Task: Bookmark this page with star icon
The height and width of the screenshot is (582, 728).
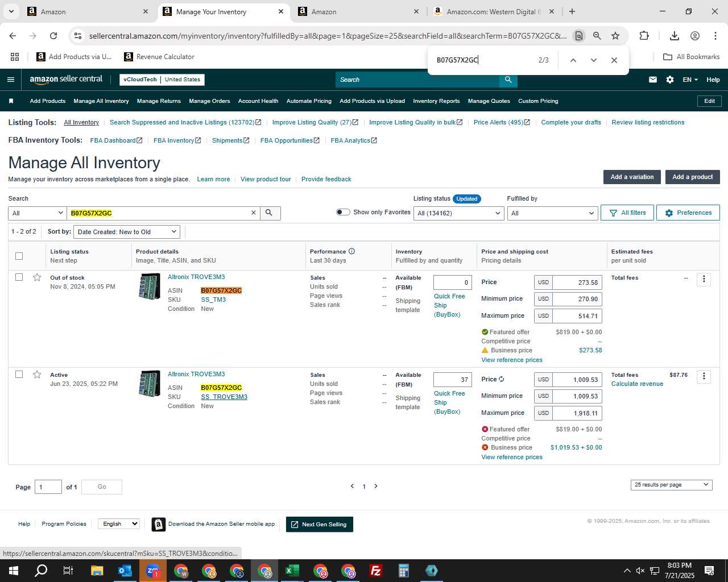Action: pyautogui.click(x=615, y=36)
